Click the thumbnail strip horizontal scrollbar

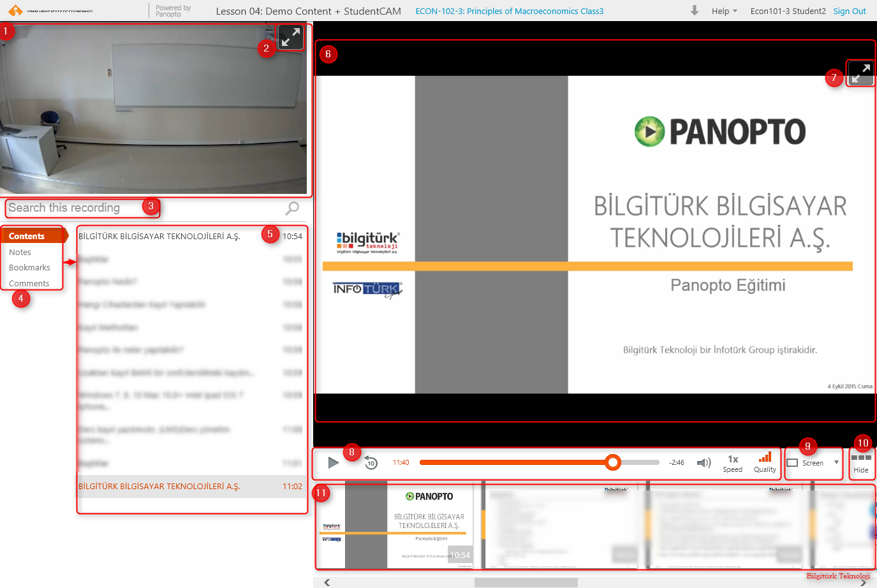tap(526, 582)
